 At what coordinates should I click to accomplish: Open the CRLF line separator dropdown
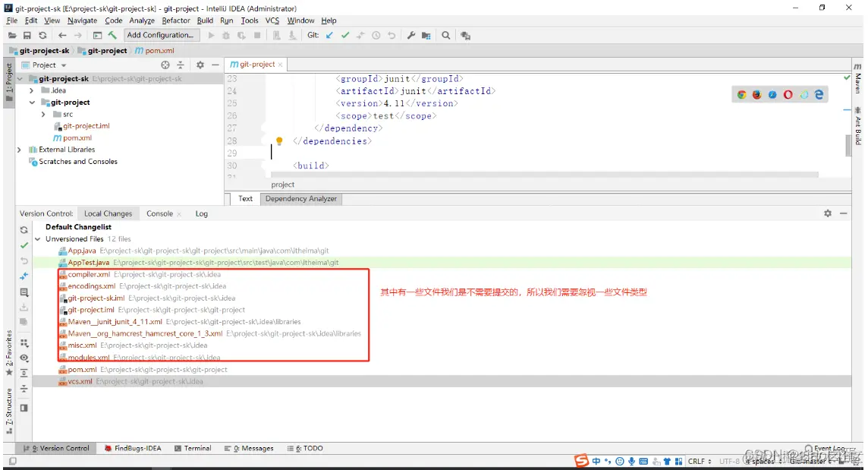point(700,461)
